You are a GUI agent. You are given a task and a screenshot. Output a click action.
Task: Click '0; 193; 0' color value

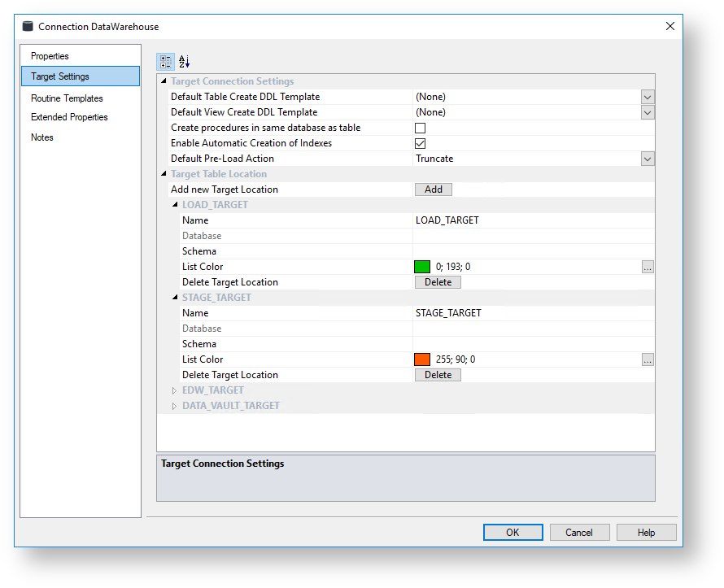[x=453, y=267]
